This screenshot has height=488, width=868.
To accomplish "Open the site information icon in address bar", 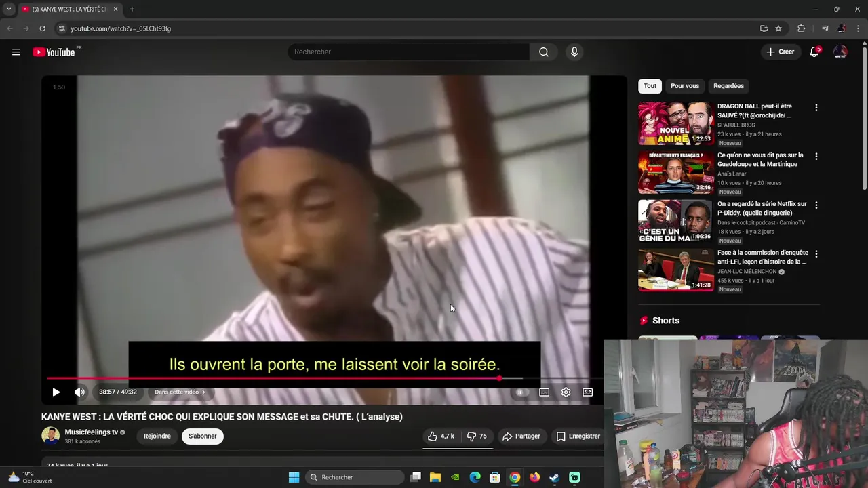I will point(62,28).
